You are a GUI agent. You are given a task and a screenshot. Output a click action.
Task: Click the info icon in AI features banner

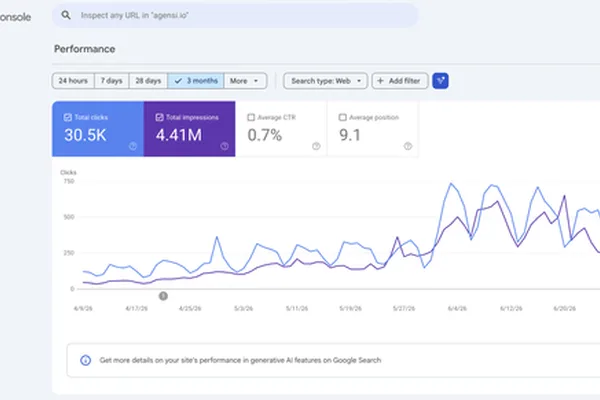[86, 360]
